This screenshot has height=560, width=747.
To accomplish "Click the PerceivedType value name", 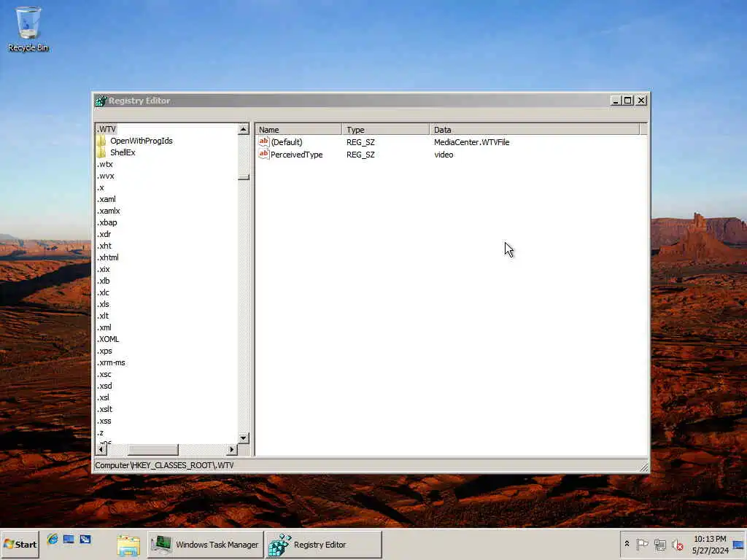I will point(296,155).
